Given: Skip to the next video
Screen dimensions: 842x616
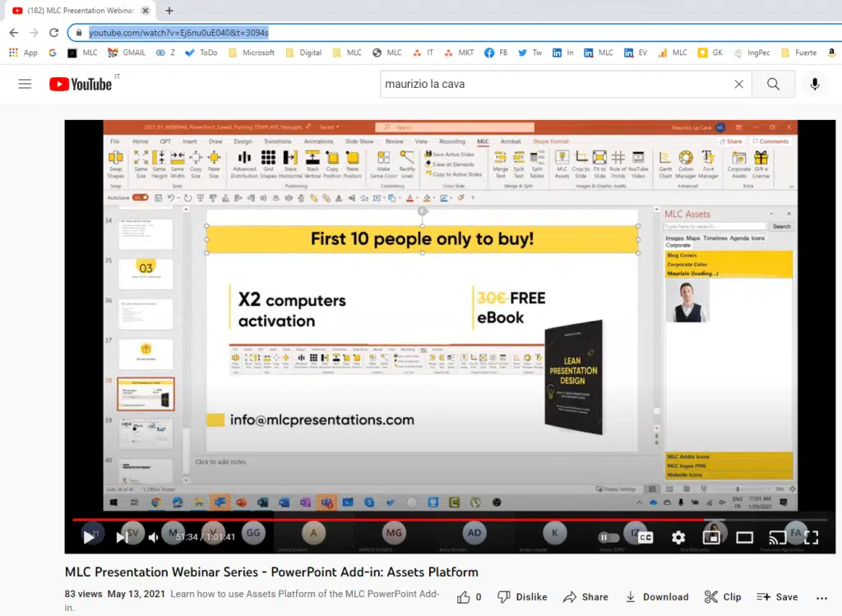Looking at the screenshot, I should [122, 537].
